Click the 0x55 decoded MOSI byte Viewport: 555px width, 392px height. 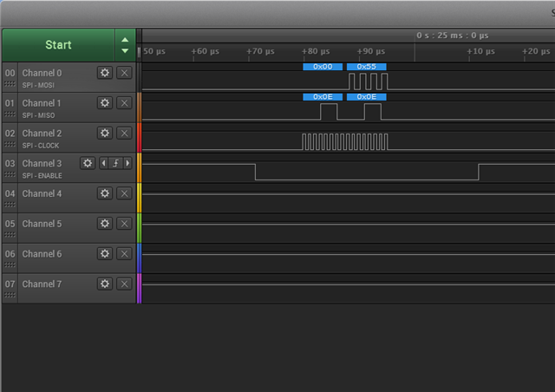click(366, 67)
